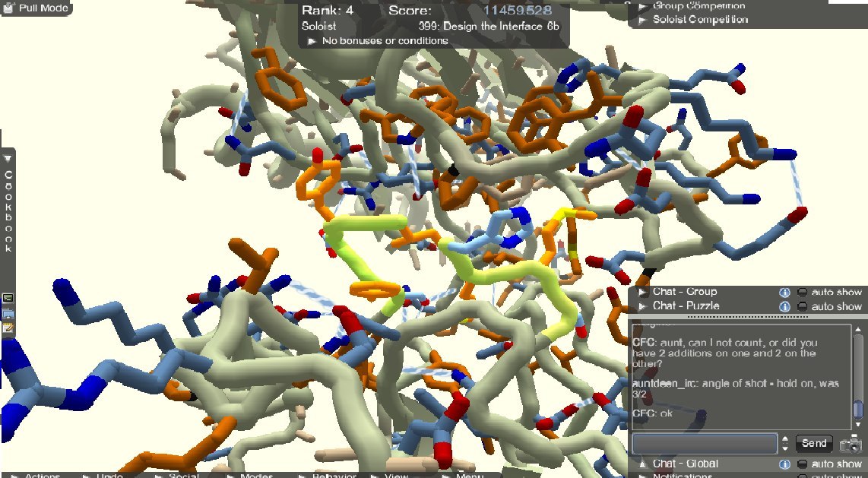This screenshot has width=868, height=478.
Task: Click the chat scrollbar handle
Action: point(858,409)
